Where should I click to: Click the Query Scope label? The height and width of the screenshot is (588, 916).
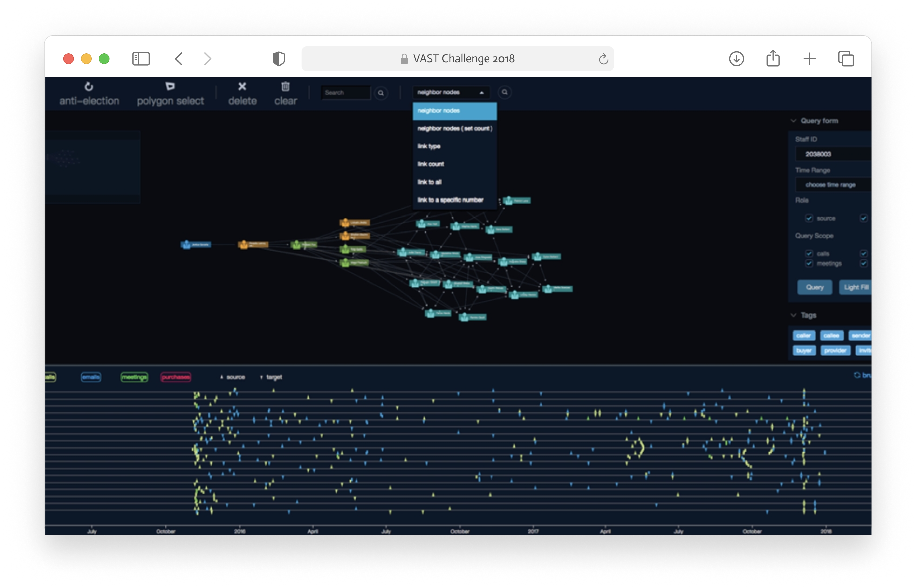(x=814, y=236)
